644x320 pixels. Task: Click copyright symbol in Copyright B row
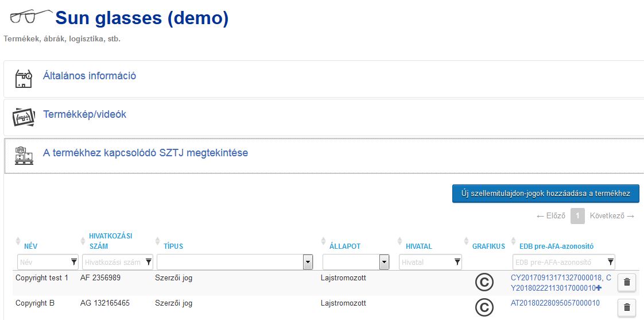(484, 308)
